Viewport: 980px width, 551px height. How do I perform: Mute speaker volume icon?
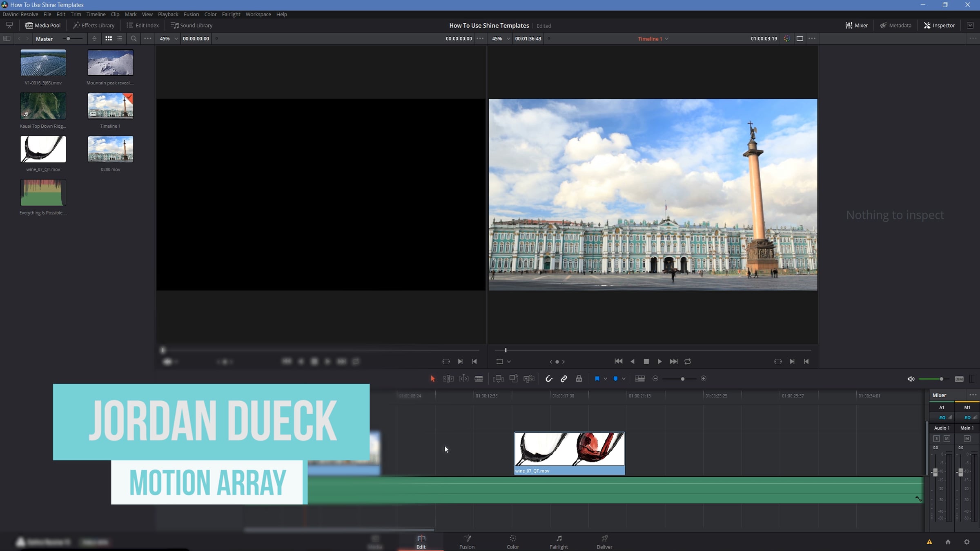point(911,379)
